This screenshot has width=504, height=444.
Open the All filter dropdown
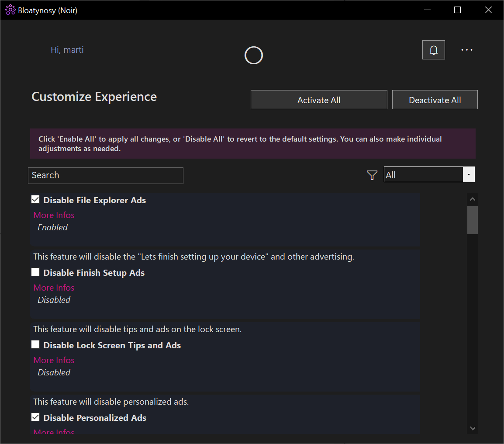(423, 175)
